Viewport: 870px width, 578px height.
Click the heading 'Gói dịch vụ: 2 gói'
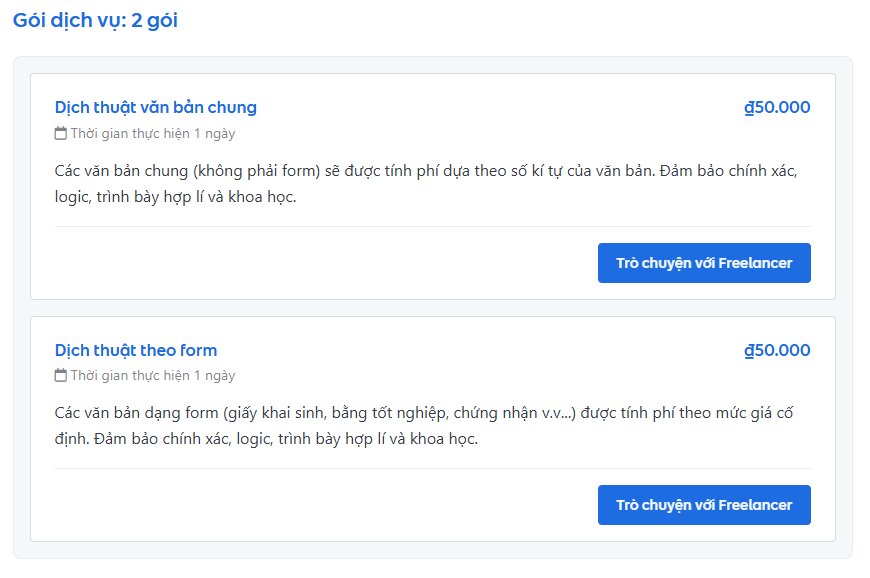pyautogui.click(x=94, y=20)
